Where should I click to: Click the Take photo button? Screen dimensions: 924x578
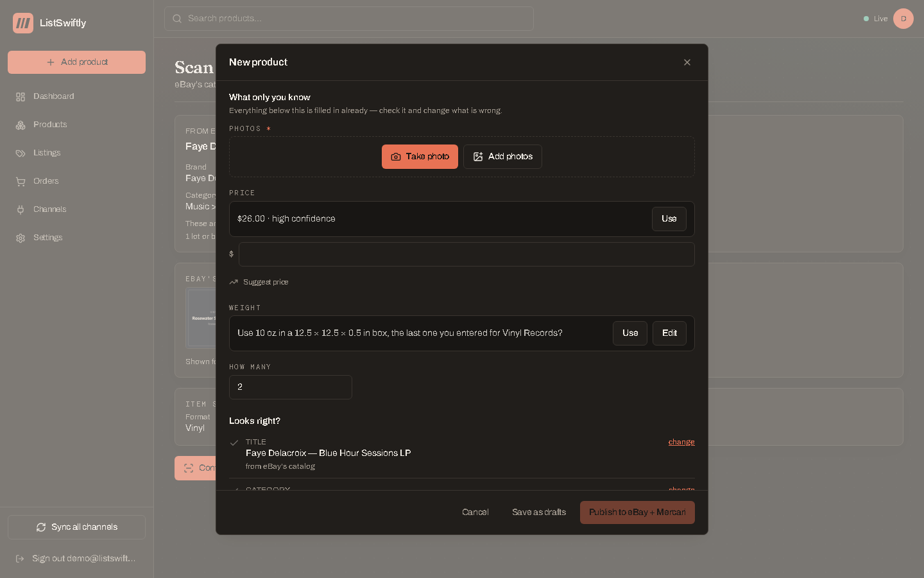420,157
